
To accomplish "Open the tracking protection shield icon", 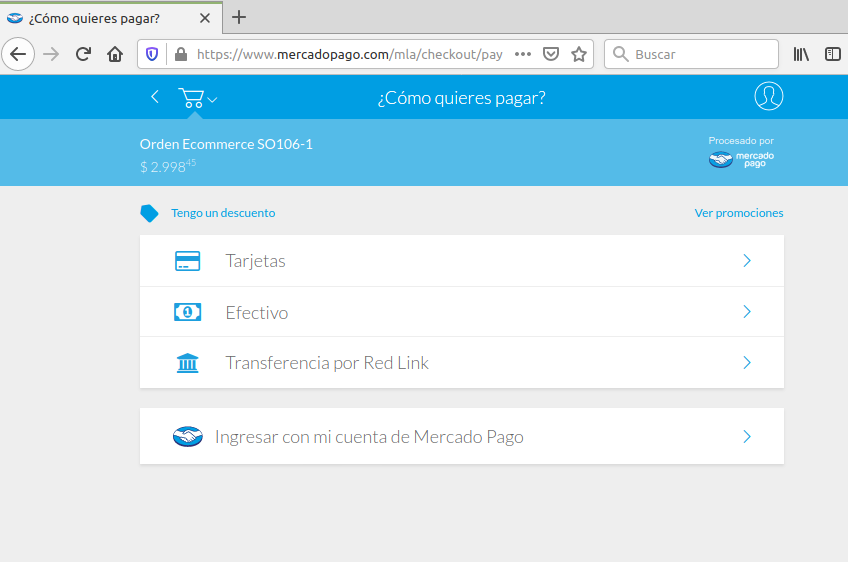I will click(152, 54).
